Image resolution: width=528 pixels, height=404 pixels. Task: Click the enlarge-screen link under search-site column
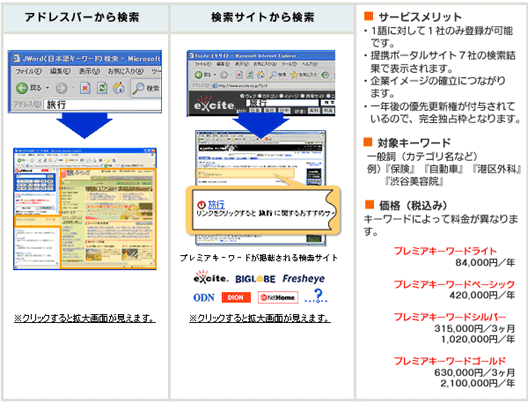click(x=260, y=318)
